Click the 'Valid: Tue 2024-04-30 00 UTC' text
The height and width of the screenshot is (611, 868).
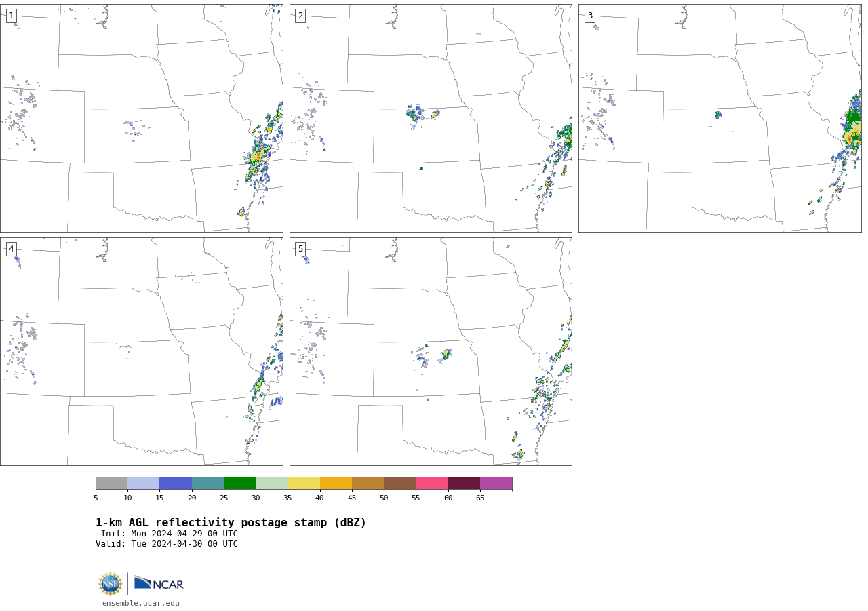pos(167,544)
